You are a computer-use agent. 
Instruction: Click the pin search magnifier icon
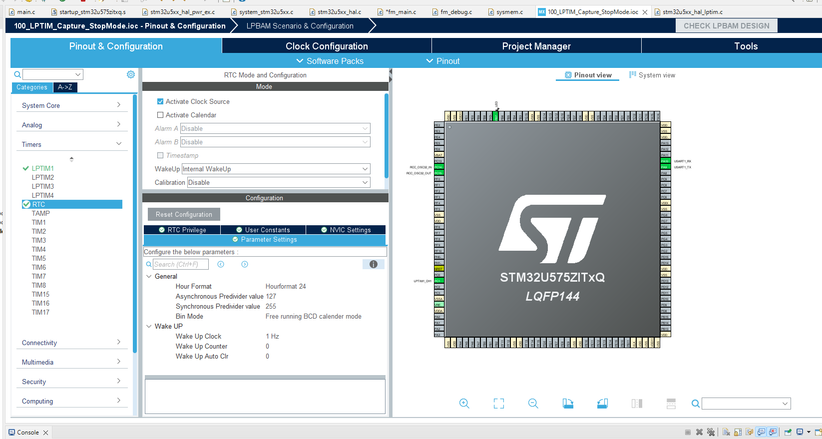pyautogui.click(x=695, y=403)
